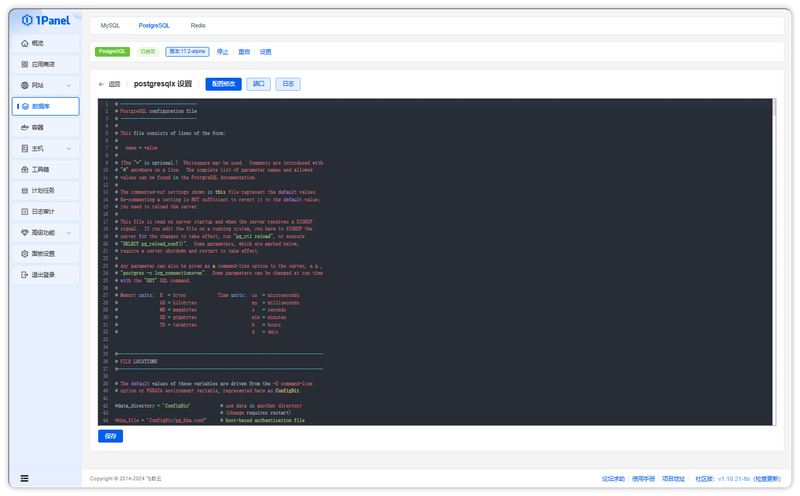Click the 停止 stop link
The height and width of the screenshot is (496, 800).
pos(222,52)
